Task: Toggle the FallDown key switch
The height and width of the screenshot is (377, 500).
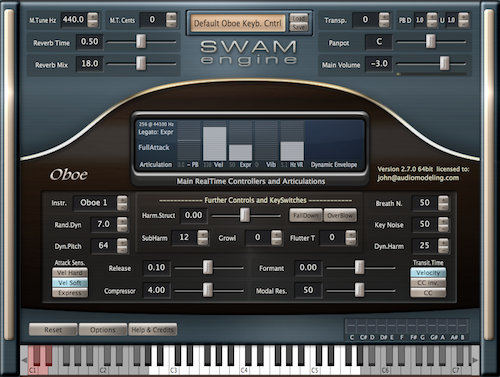Action: click(x=306, y=216)
